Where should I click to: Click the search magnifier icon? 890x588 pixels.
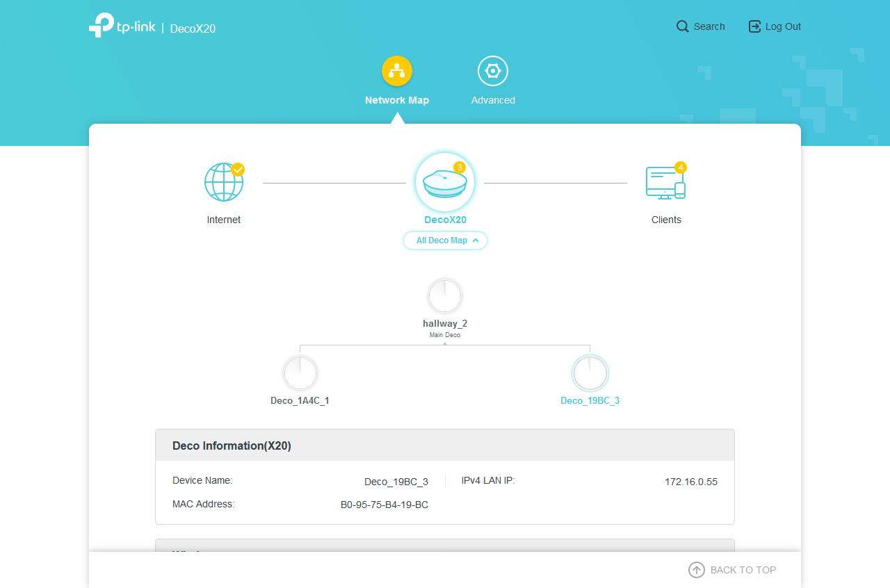(682, 26)
